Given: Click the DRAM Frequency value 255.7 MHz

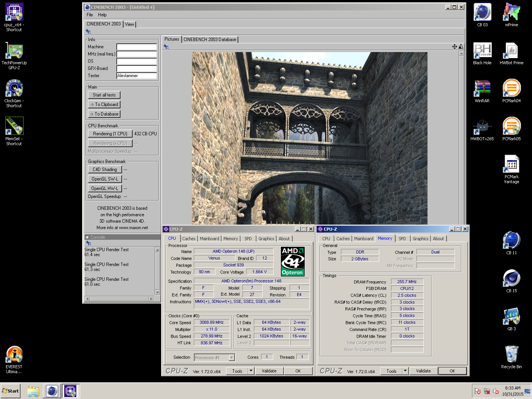Looking at the screenshot, I should click(x=407, y=282).
